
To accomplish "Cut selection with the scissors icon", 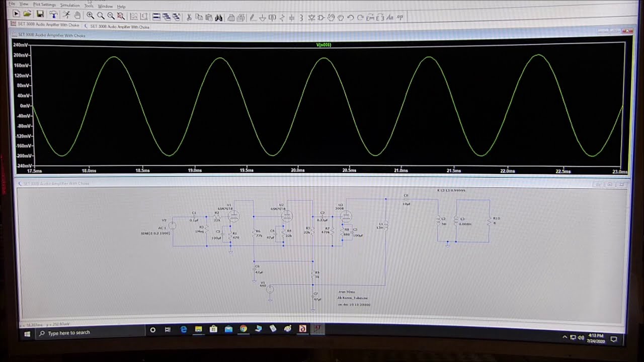I will click(x=189, y=17).
